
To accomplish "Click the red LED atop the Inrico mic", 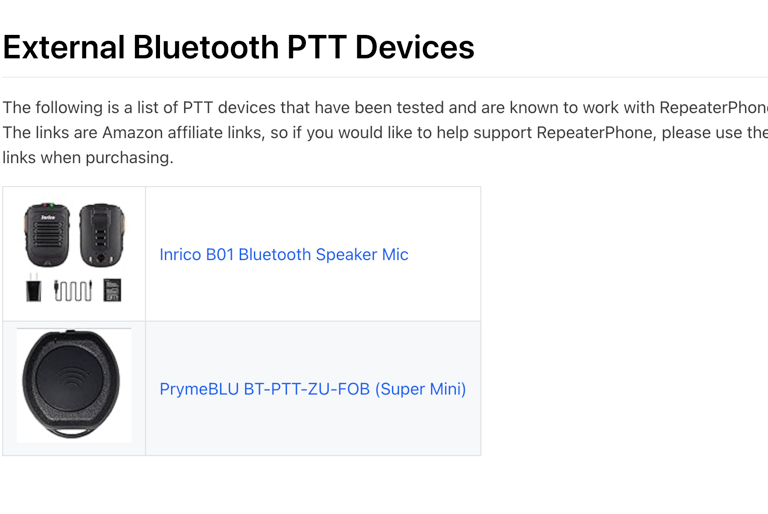I will [x=45, y=205].
